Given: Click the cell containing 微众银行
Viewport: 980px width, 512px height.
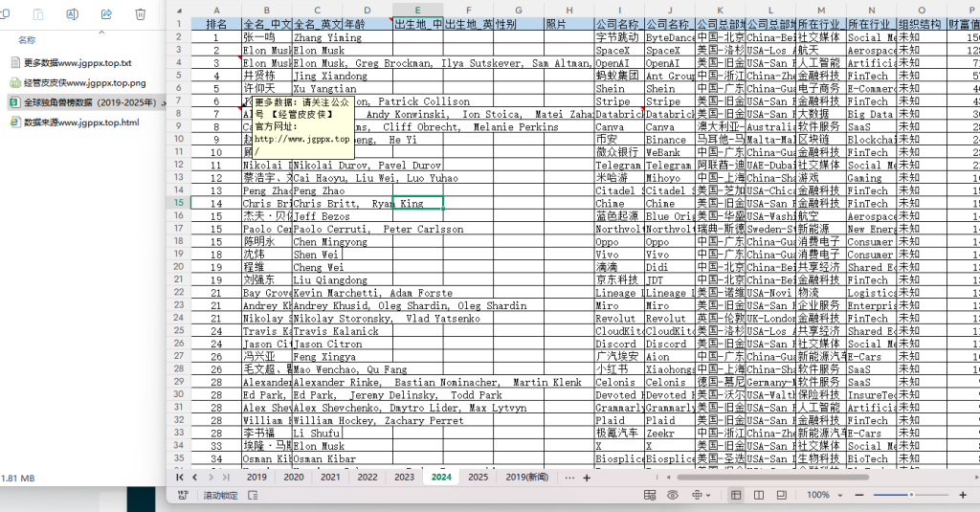Looking at the screenshot, I should [619, 152].
